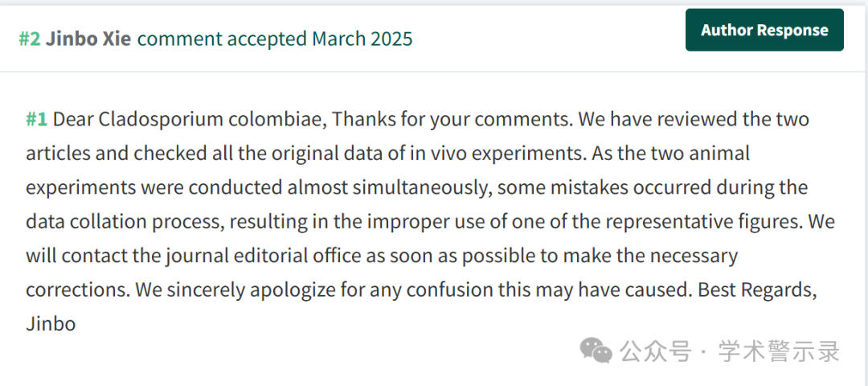Image resolution: width=868 pixels, height=386 pixels.
Task: Open the Author Response button
Action: click(x=764, y=30)
